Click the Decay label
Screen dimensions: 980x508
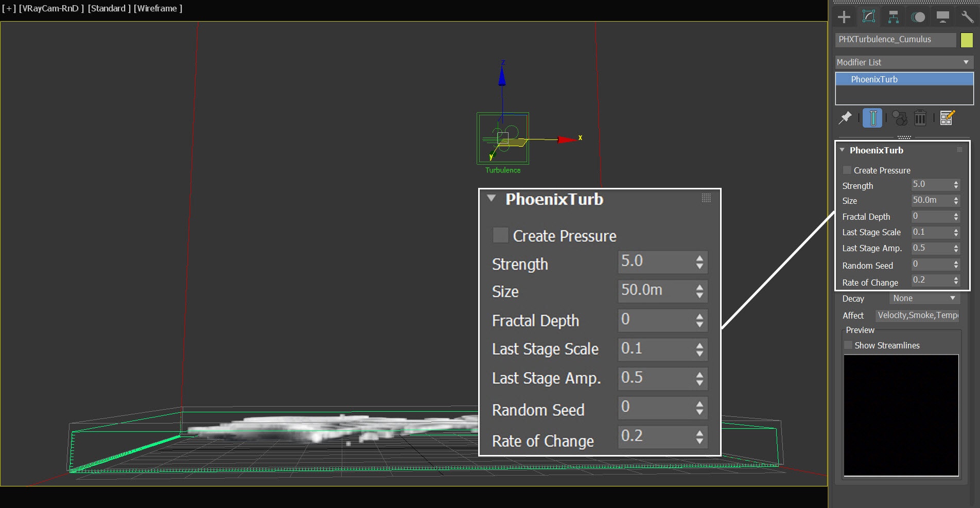(853, 299)
